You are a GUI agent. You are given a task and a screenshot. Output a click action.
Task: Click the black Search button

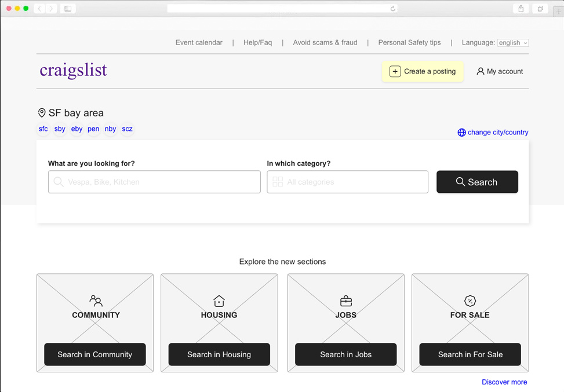(477, 182)
